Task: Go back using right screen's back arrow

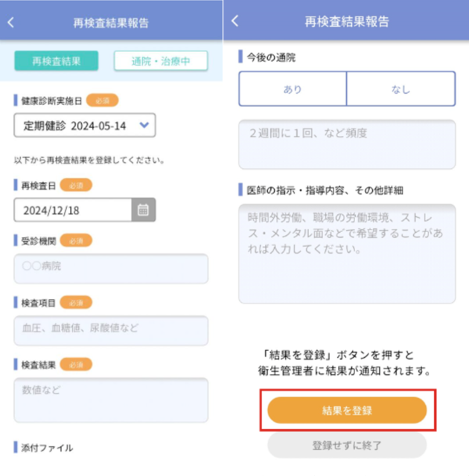Action: [235, 21]
